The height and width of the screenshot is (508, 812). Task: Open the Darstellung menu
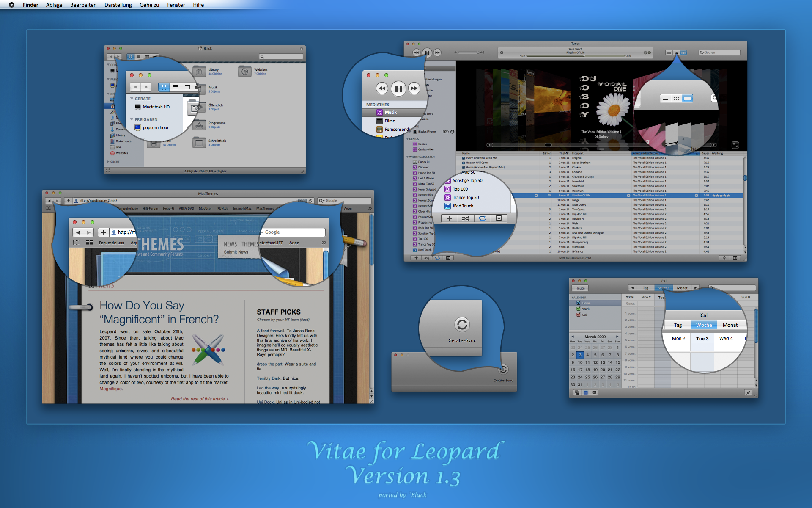click(118, 5)
